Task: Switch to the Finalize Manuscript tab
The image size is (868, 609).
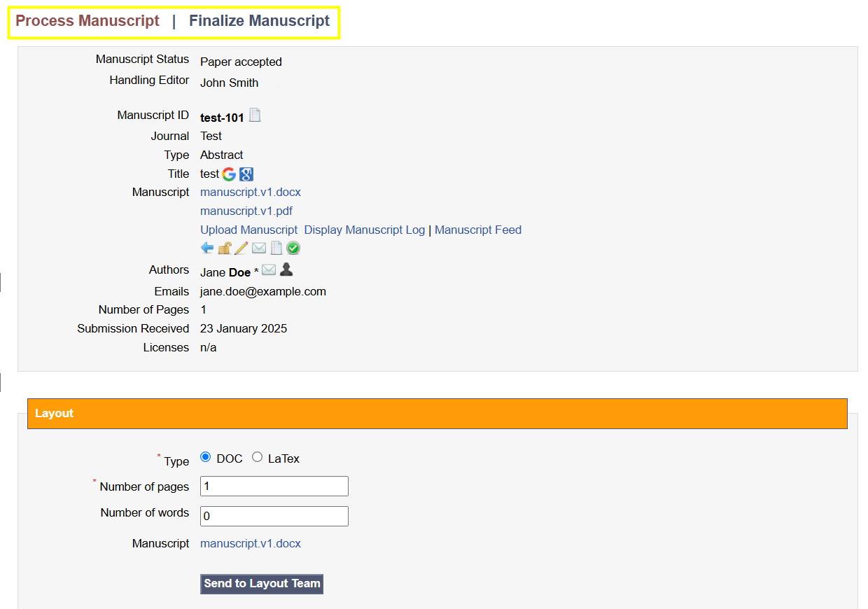Action: click(x=259, y=21)
